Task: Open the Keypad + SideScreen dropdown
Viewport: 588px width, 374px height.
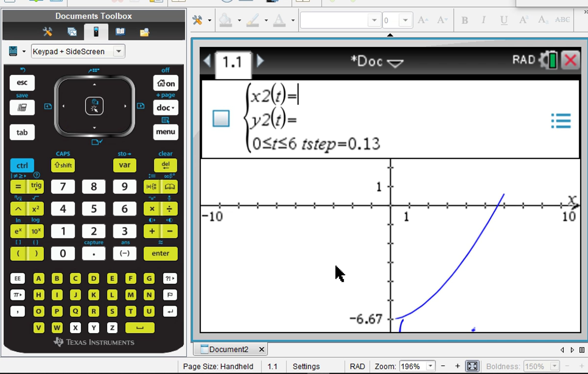Action: pos(119,51)
